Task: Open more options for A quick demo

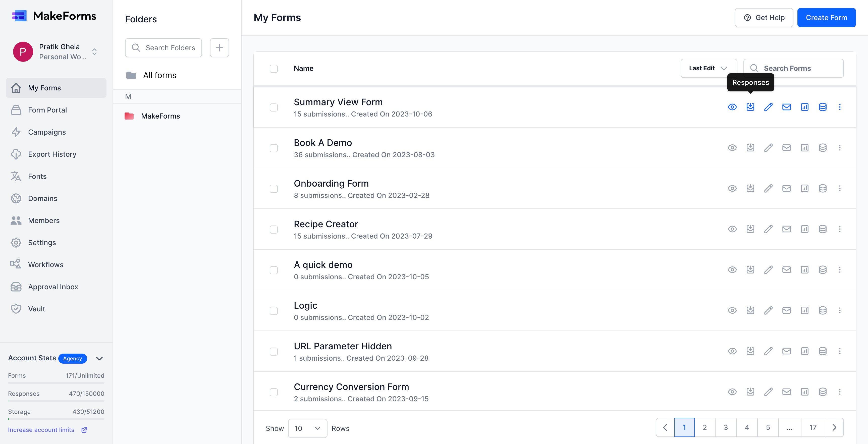Action: click(x=840, y=270)
